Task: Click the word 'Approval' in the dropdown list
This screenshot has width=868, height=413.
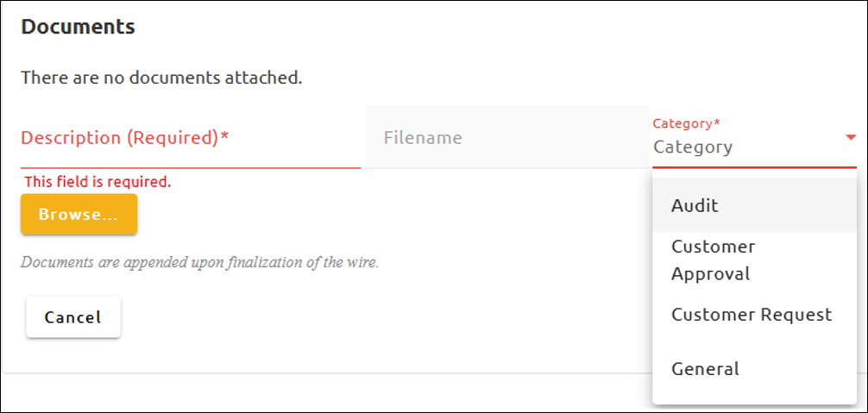Action: [x=710, y=274]
